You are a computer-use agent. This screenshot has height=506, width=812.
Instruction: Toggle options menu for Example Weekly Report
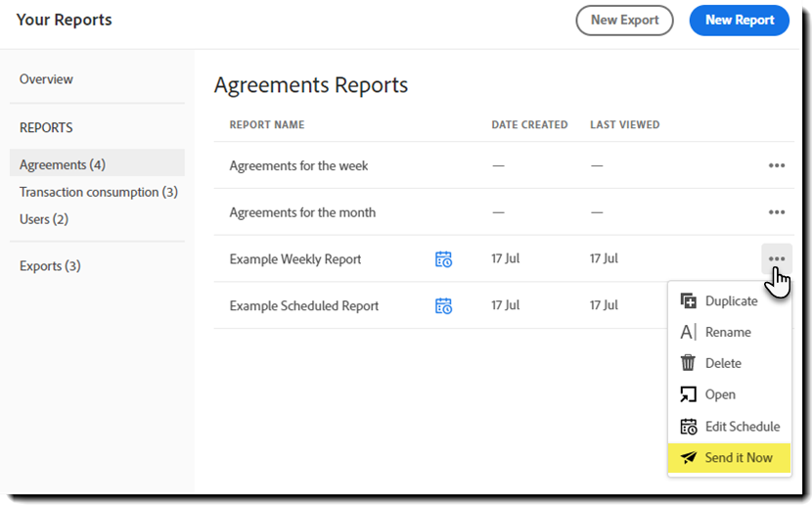tap(777, 259)
